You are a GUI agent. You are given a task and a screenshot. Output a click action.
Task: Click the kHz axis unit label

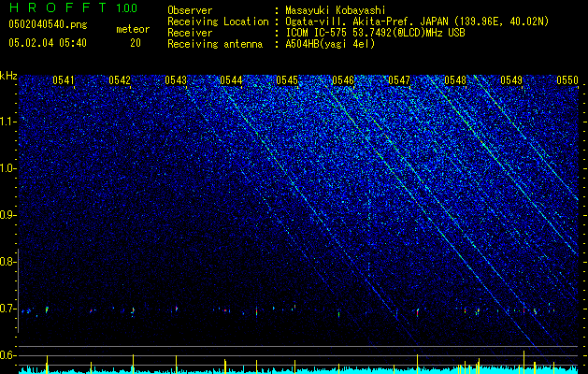[x=8, y=76]
